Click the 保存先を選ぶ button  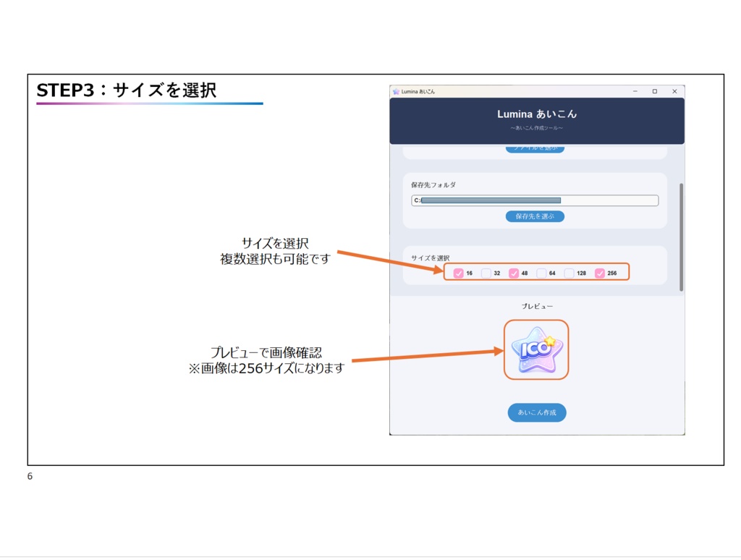tap(535, 216)
